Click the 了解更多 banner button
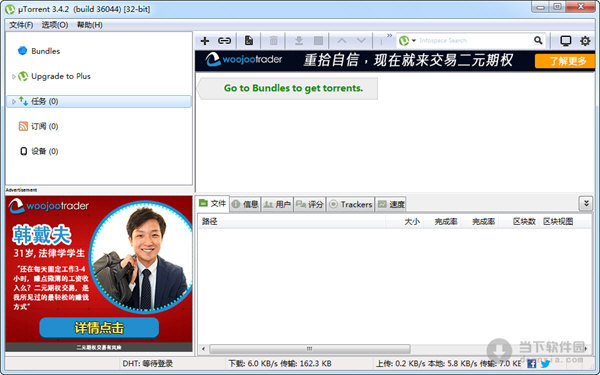Image resolution: width=600 pixels, height=375 pixels. coord(564,61)
